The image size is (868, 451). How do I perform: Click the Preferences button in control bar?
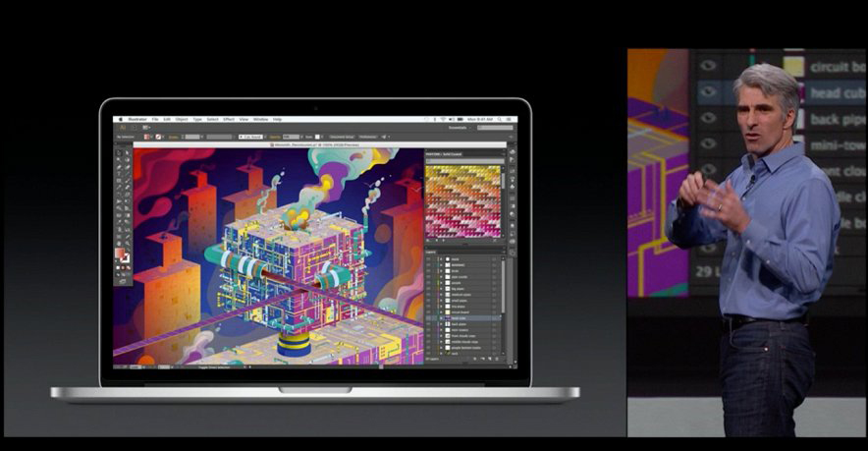click(x=367, y=137)
